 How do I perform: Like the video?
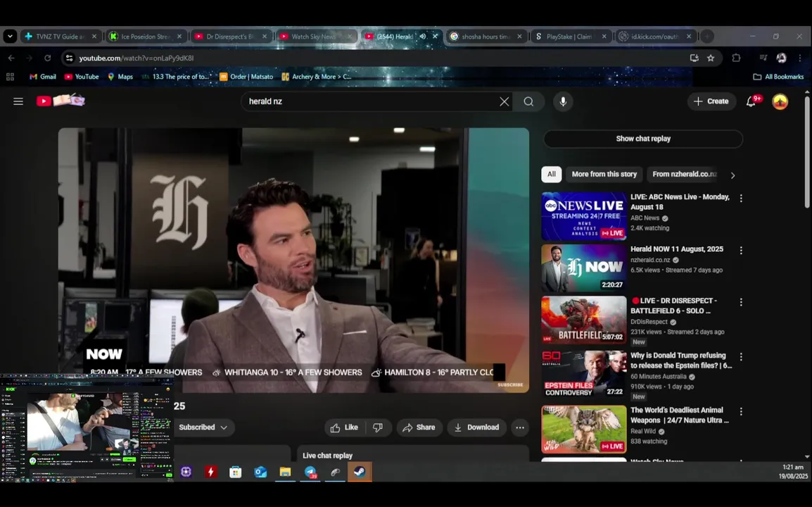344,427
